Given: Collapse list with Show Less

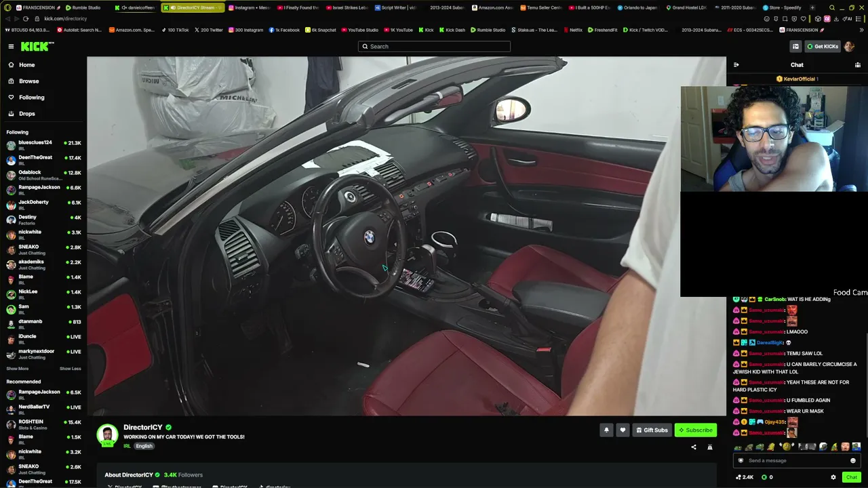Looking at the screenshot, I should tap(71, 369).
